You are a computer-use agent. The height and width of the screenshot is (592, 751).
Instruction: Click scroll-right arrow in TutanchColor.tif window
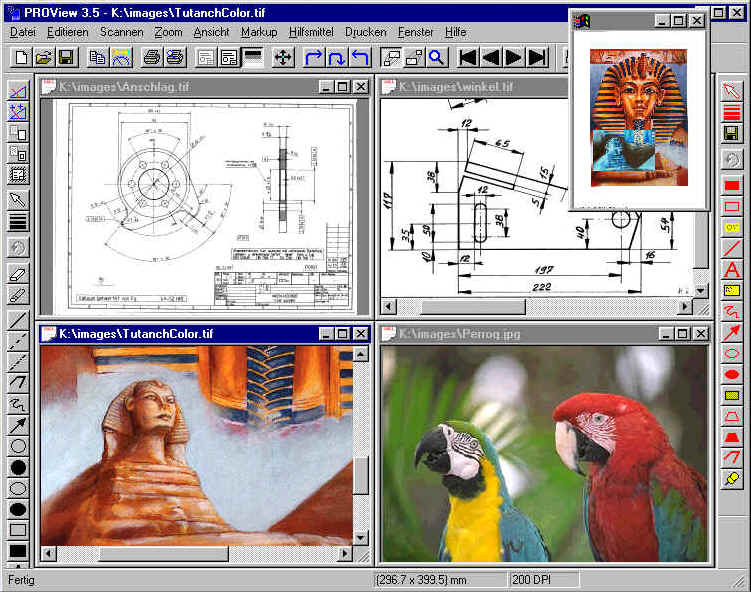tap(344, 554)
